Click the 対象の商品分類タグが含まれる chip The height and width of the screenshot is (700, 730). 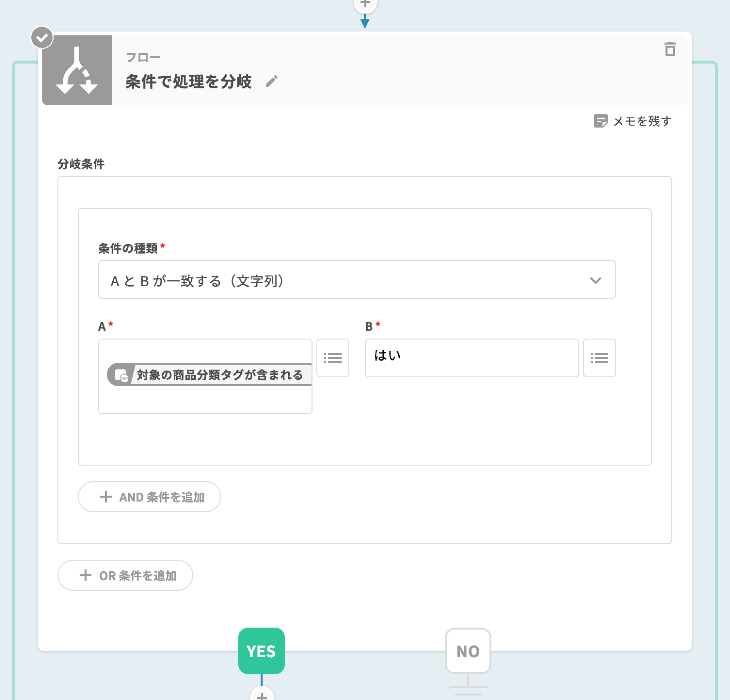(x=210, y=375)
